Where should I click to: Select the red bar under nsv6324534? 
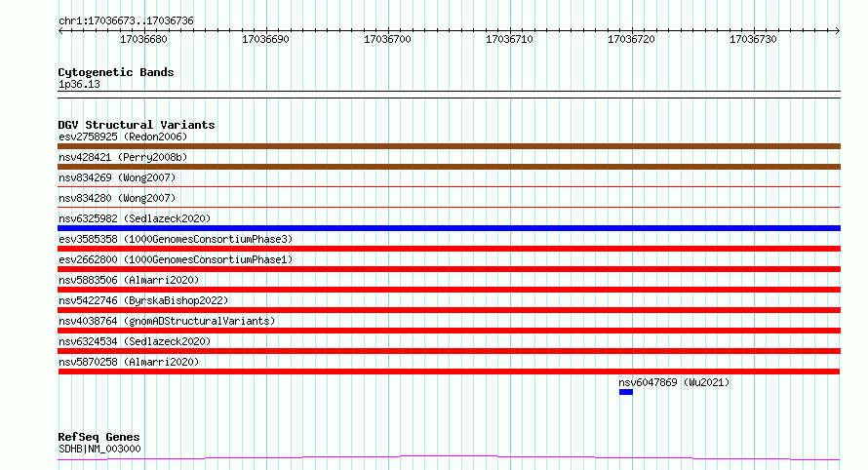pyautogui.click(x=449, y=351)
